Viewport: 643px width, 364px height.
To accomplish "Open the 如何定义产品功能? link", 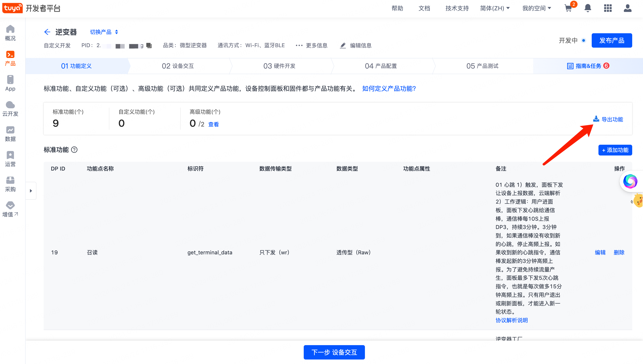I will (389, 89).
